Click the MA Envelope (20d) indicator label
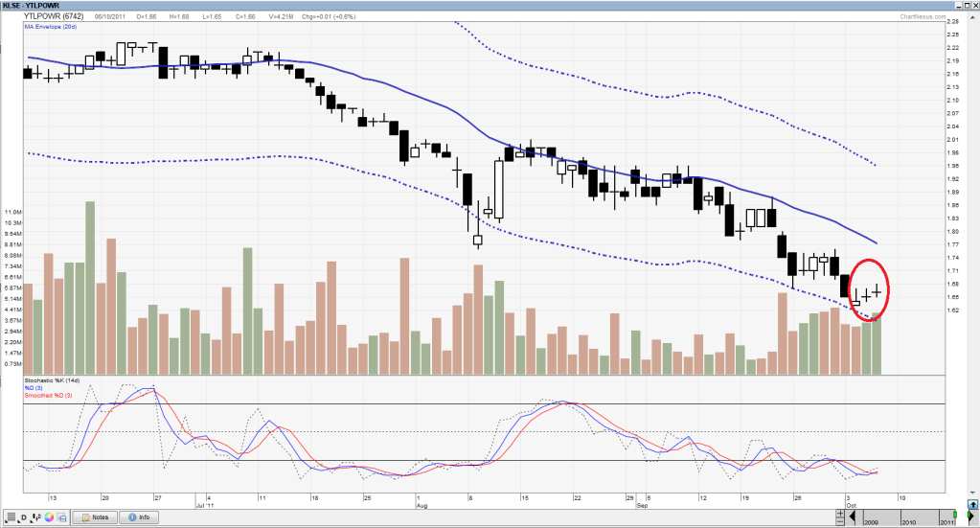 [x=53, y=27]
